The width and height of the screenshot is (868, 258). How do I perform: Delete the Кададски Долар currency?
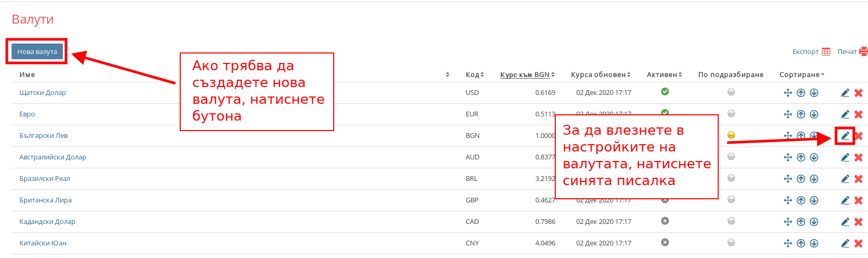click(x=859, y=222)
